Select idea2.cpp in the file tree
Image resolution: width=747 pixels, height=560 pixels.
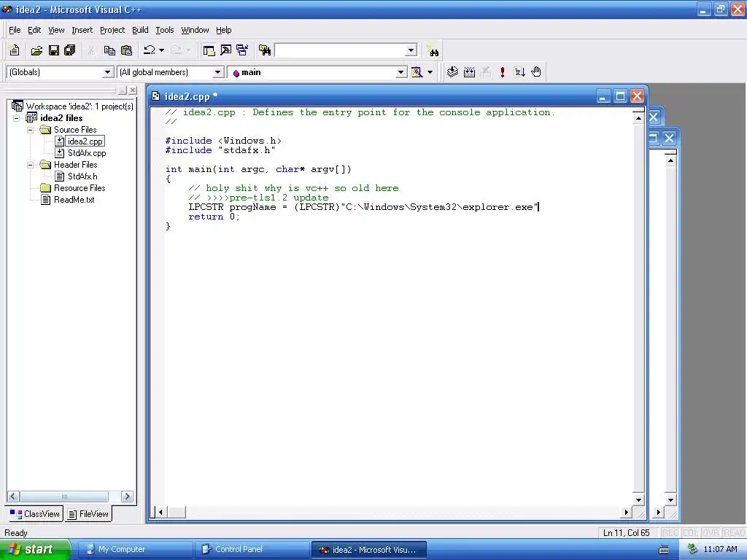(85, 141)
